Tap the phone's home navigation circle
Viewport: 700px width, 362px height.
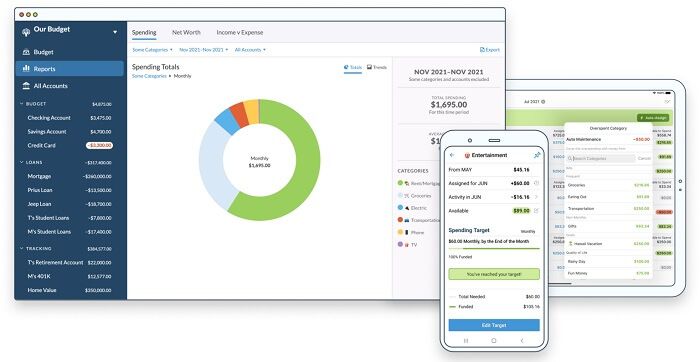click(x=494, y=341)
